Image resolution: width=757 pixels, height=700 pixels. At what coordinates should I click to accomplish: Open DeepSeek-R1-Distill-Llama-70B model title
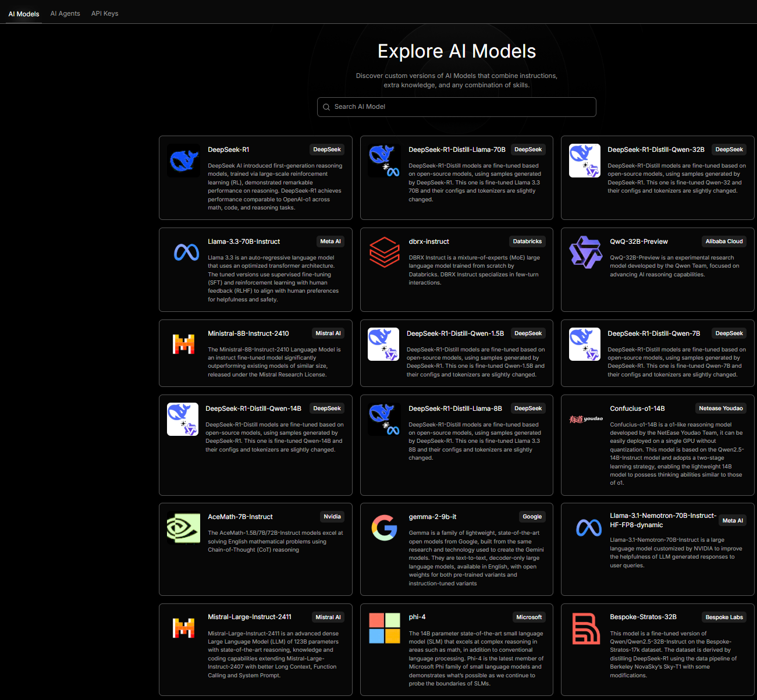click(457, 150)
